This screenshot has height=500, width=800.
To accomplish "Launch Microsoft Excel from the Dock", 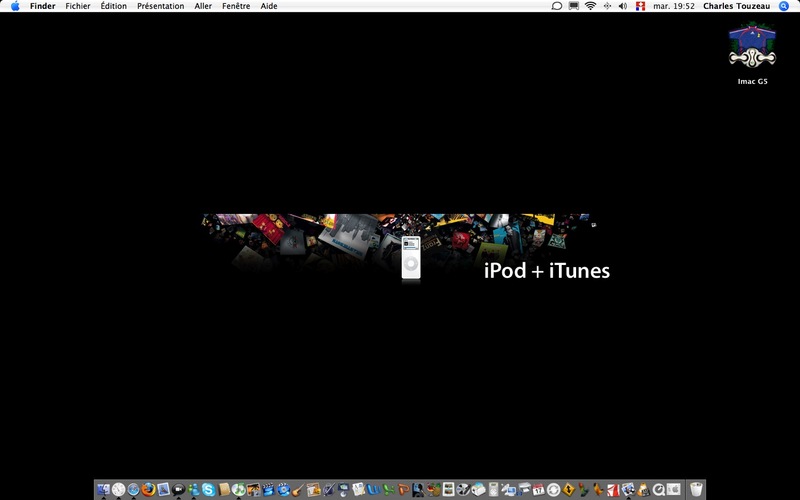I will [389, 489].
